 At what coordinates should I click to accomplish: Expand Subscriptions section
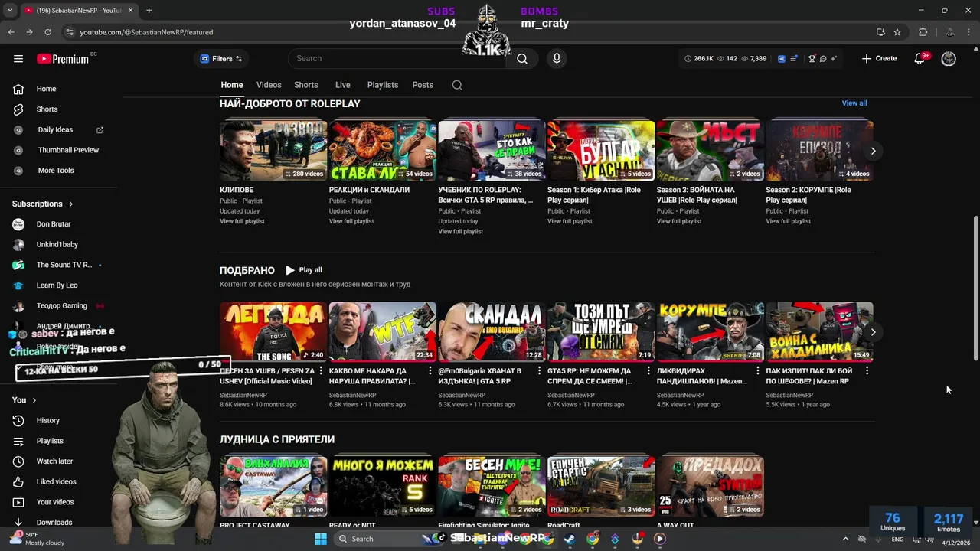point(43,204)
